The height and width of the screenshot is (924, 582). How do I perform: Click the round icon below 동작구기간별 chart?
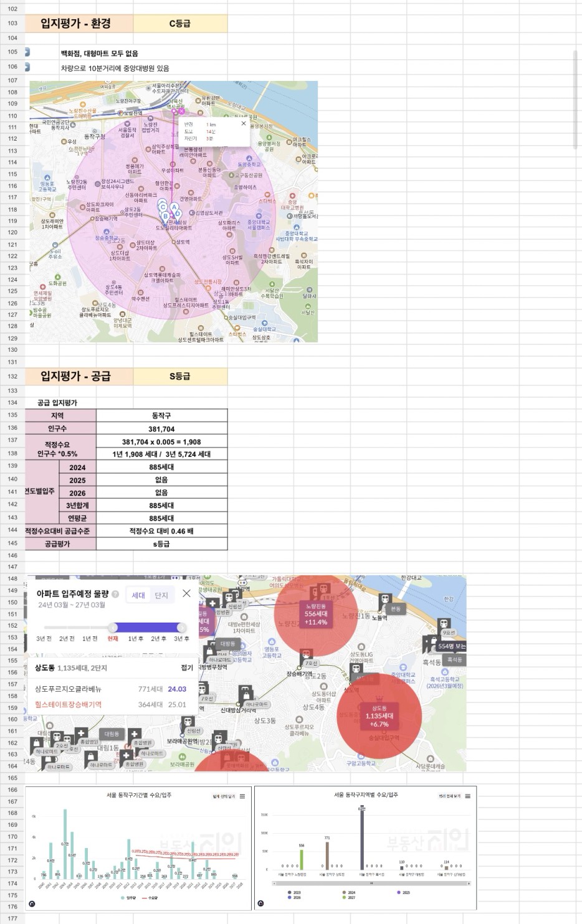[32, 903]
